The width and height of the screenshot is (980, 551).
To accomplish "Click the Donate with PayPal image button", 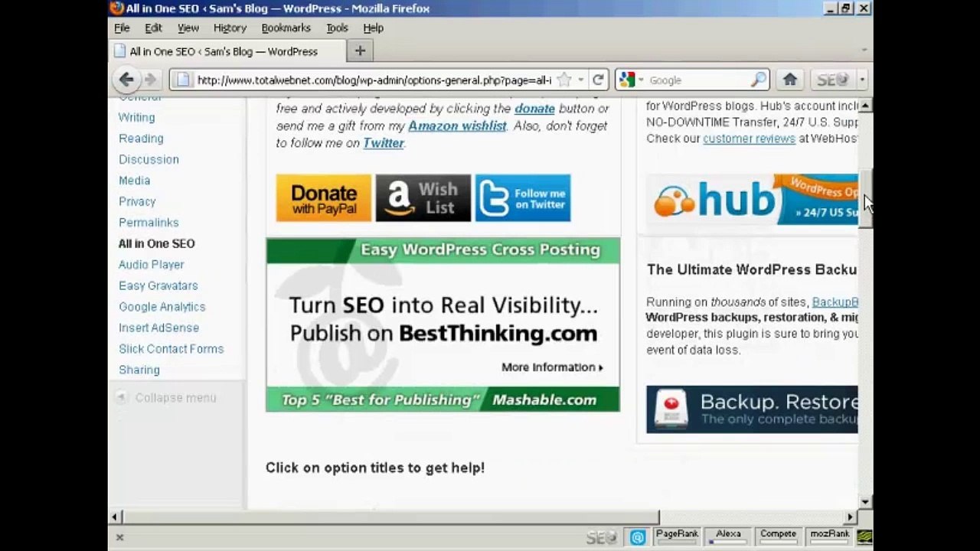I will (324, 198).
